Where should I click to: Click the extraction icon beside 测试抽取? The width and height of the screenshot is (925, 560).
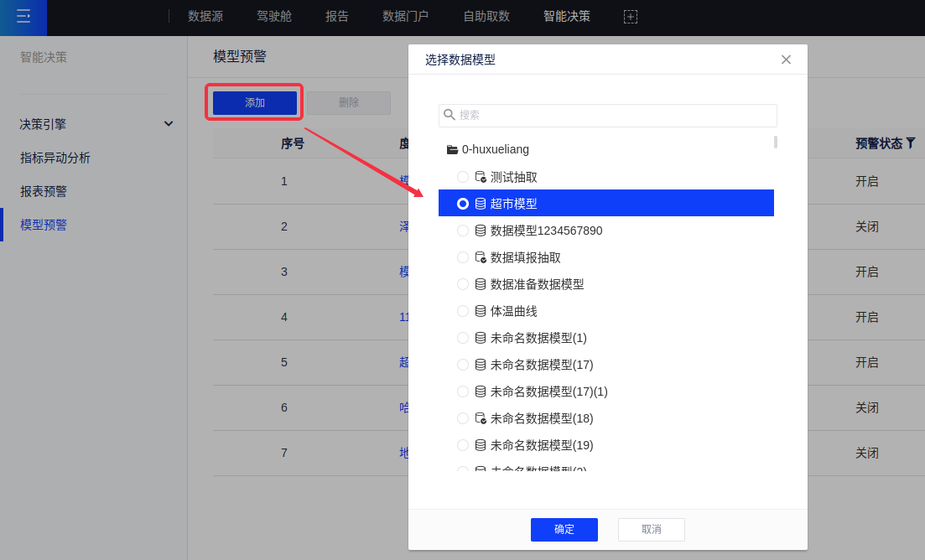[x=481, y=177]
